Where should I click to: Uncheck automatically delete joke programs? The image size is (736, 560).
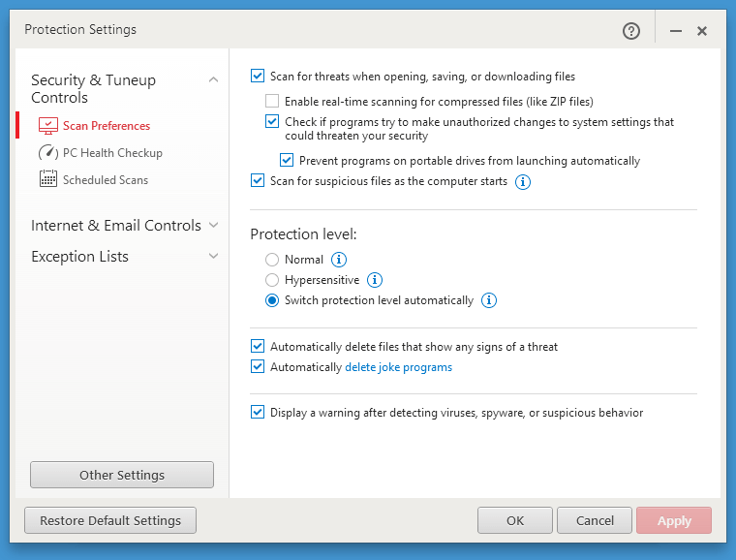(x=258, y=367)
